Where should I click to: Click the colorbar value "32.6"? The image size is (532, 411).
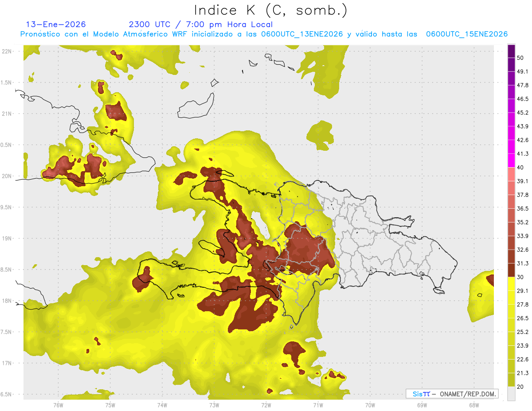(x=523, y=250)
